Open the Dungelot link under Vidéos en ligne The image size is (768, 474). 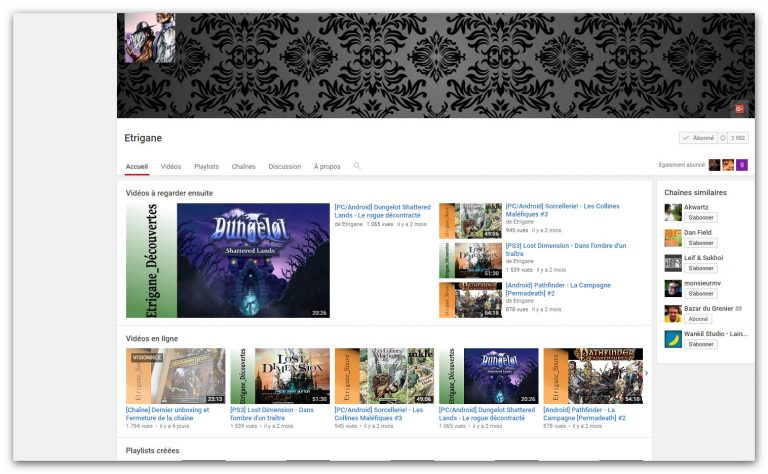click(487, 414)
